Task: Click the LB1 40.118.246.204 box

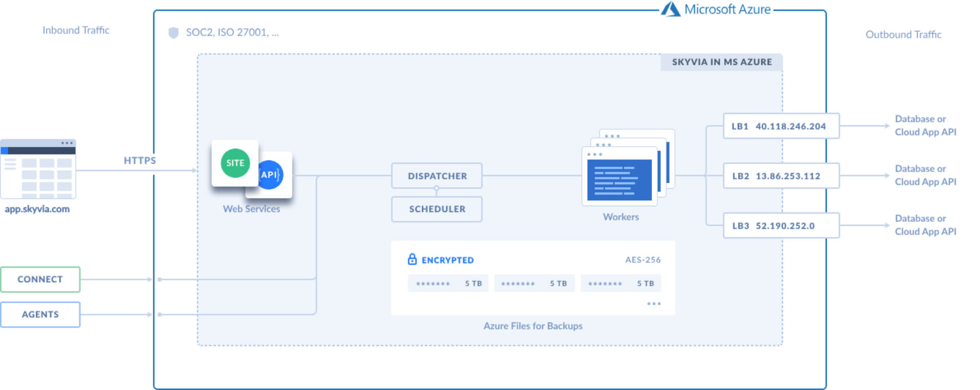Action: [781, 126]
